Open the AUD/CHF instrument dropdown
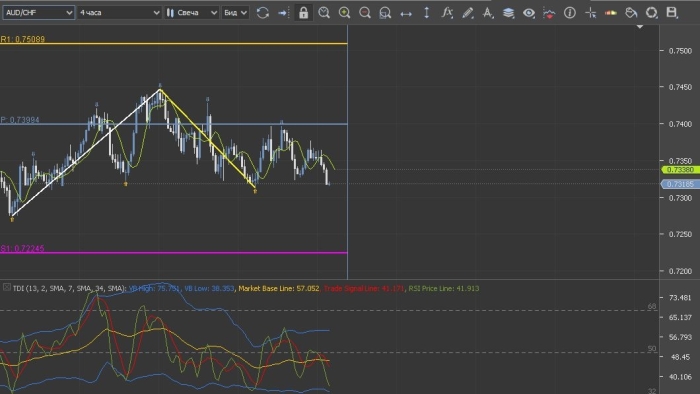The image size is (700, 394). pos(38,12)
